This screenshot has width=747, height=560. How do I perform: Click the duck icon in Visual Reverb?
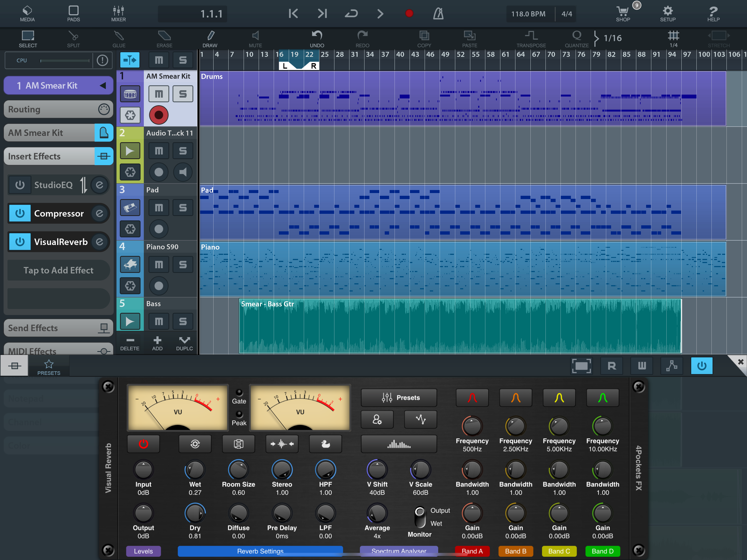click(x=325, y=444)
